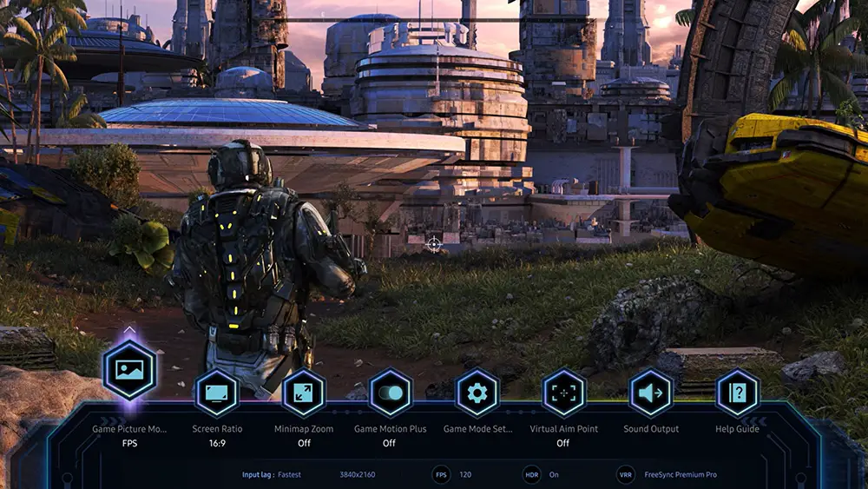Open the Minimap Zoom icon
Viewport: 868px width, 489px height.
click(x=303, y=393)
